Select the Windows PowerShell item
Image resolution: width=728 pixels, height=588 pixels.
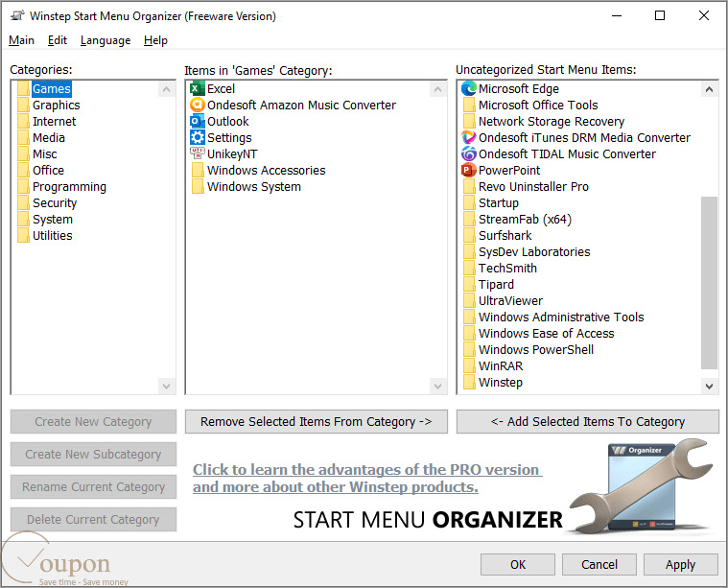click(536, 350)
